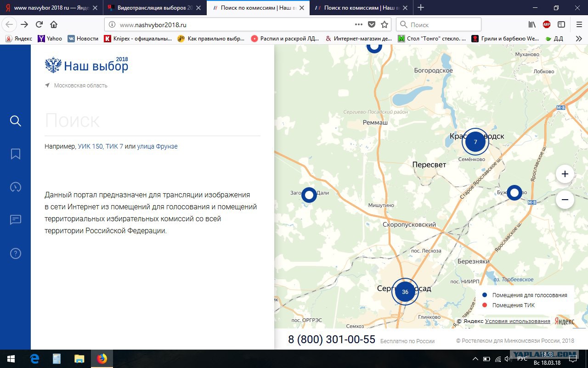Open the search section in the blue sidebar
This screenshot has width=588, height=368.
point(15,121)
